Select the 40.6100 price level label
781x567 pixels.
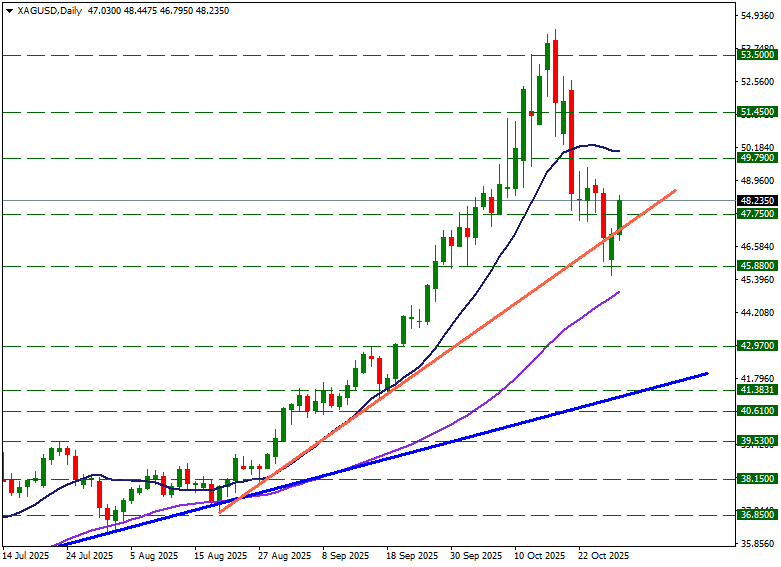click(x=757, y=411)
